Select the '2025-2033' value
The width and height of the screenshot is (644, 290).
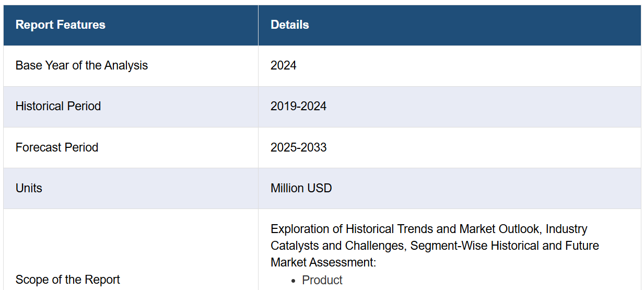(x=298, y=147)
